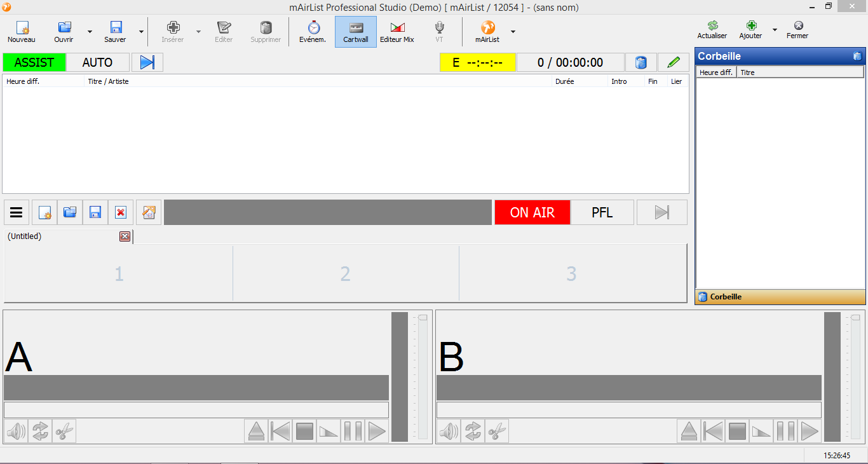Click the green pencil edit icon
Viewport: 868px width, 464px height.
pos(674,62)
